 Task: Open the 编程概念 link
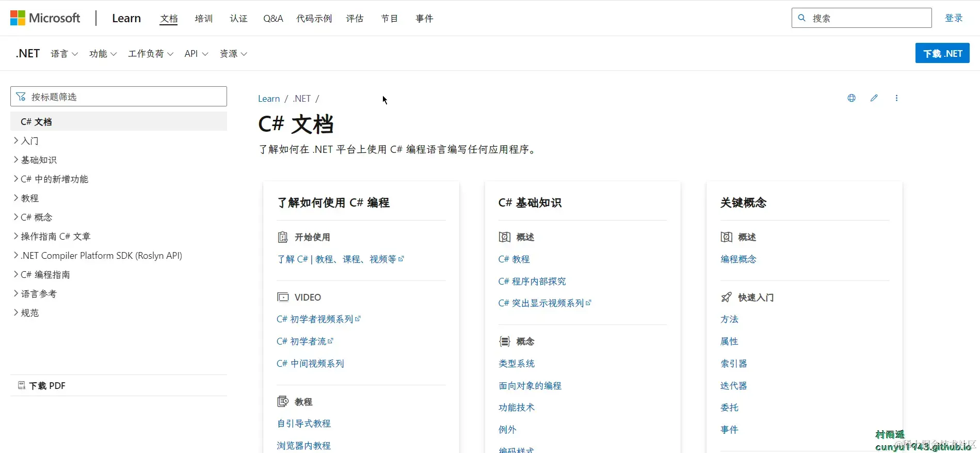pos(738,259)
